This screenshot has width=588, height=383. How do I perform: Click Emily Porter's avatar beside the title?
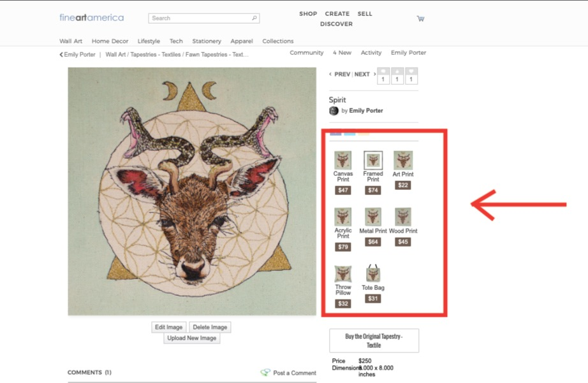pyautogui.click(x=334, y=111)
